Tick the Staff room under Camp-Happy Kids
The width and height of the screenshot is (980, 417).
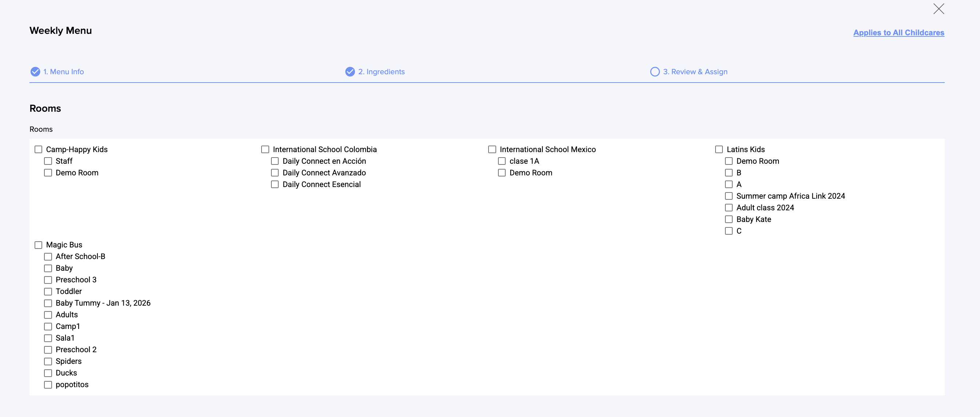click(x=48, y=161)
